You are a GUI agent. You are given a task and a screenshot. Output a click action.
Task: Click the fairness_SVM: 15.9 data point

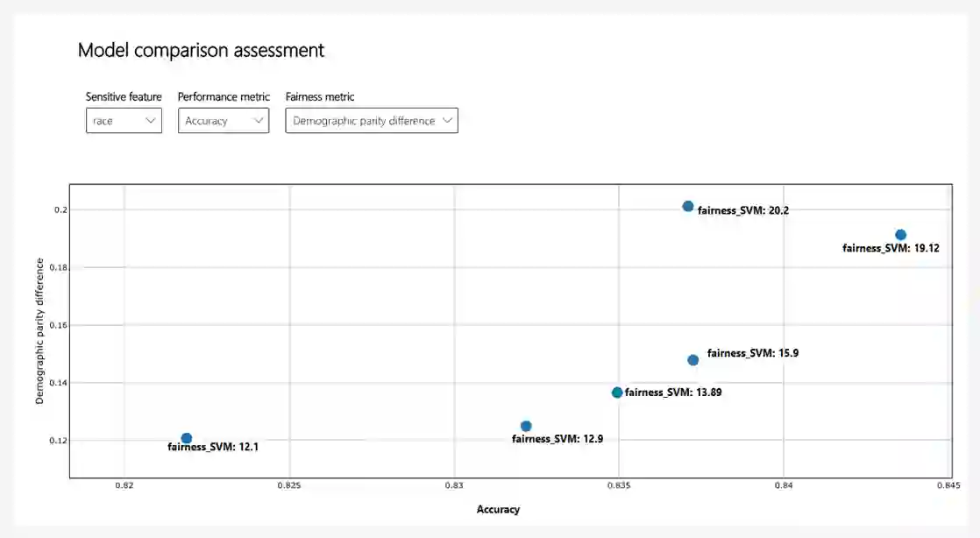[692, 360]
